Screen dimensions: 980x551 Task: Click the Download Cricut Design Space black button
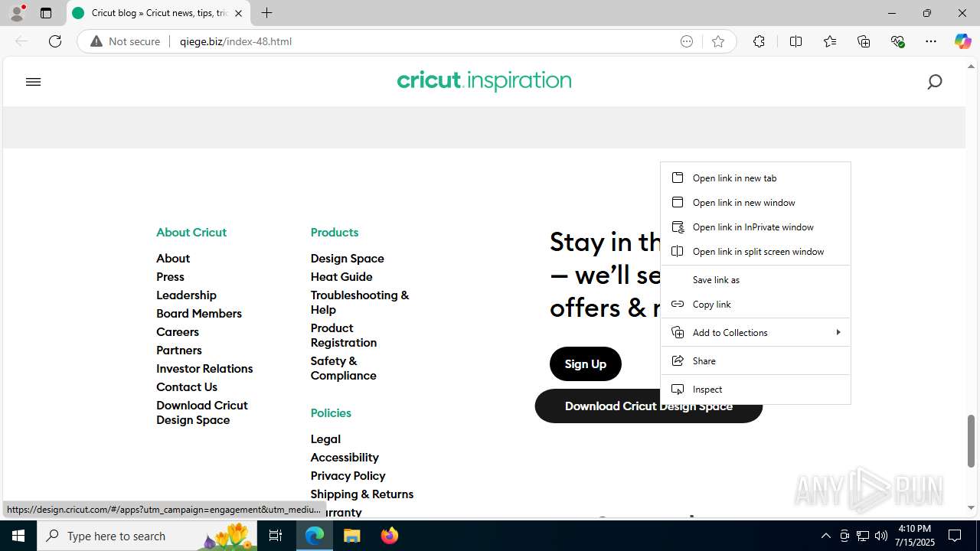tap(648, 406)
